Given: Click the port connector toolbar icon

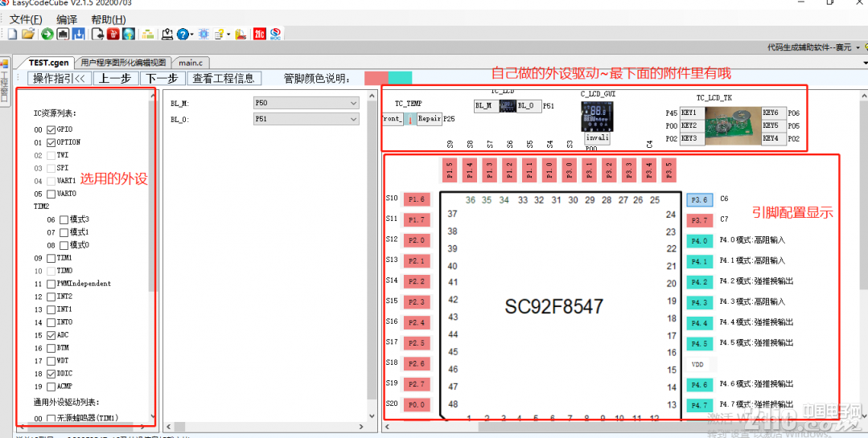Looking at the screenshot, I should (63, 35).
